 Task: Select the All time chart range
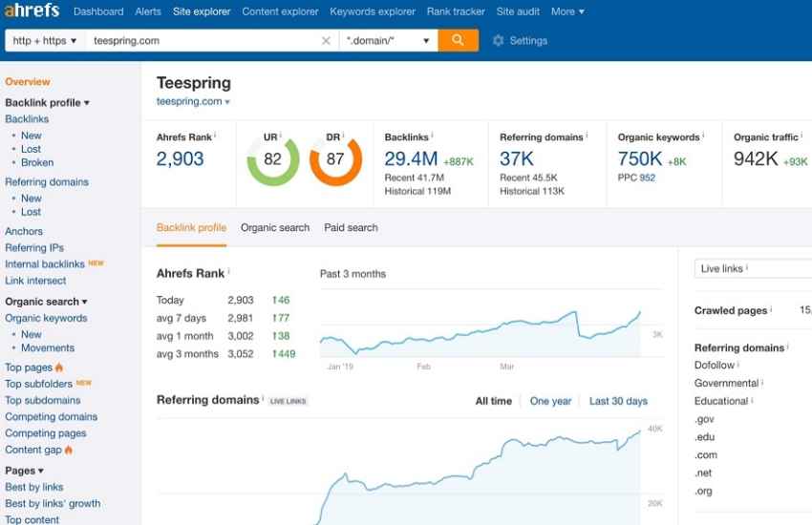pos(493,401)
